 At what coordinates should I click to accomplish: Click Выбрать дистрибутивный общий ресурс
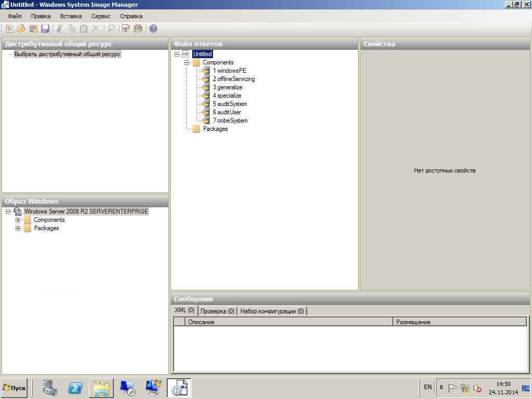tap(67, 54)
